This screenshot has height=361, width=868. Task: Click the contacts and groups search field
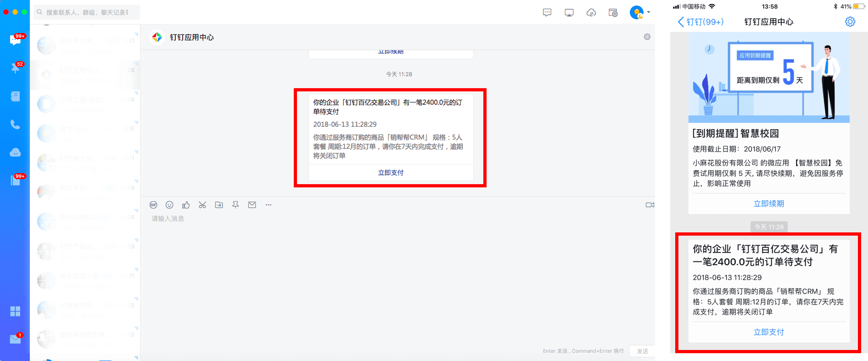(87, 12)
